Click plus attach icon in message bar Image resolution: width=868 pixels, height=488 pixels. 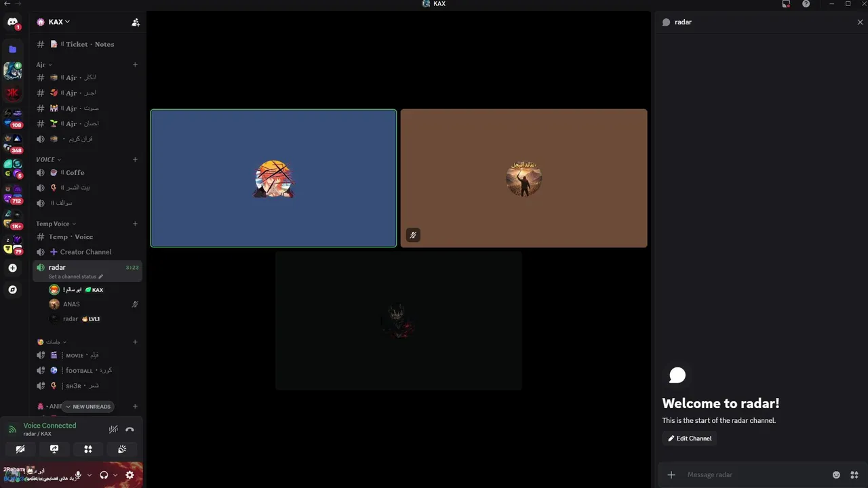coord(671,474)
